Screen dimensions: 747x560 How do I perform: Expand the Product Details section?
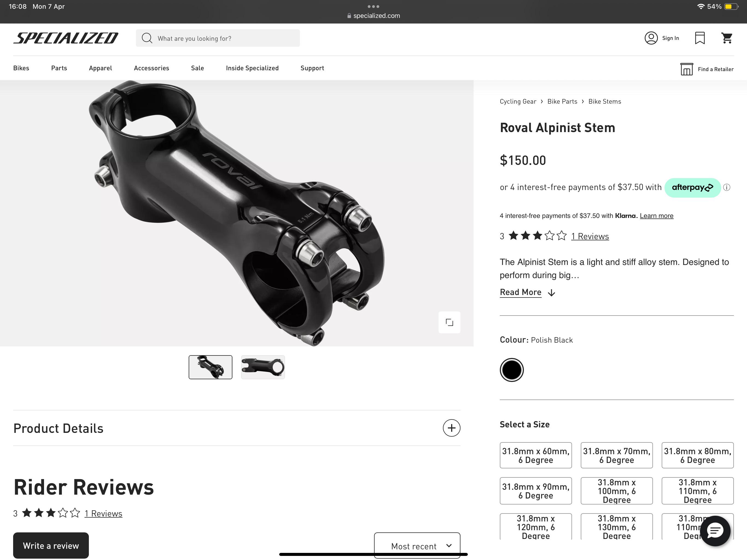tap(451, 428)
